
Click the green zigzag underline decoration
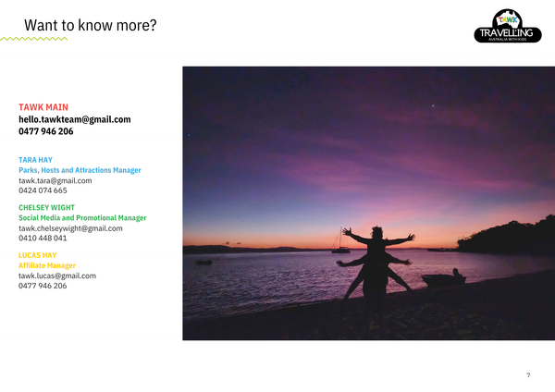(x=33, y=39)
